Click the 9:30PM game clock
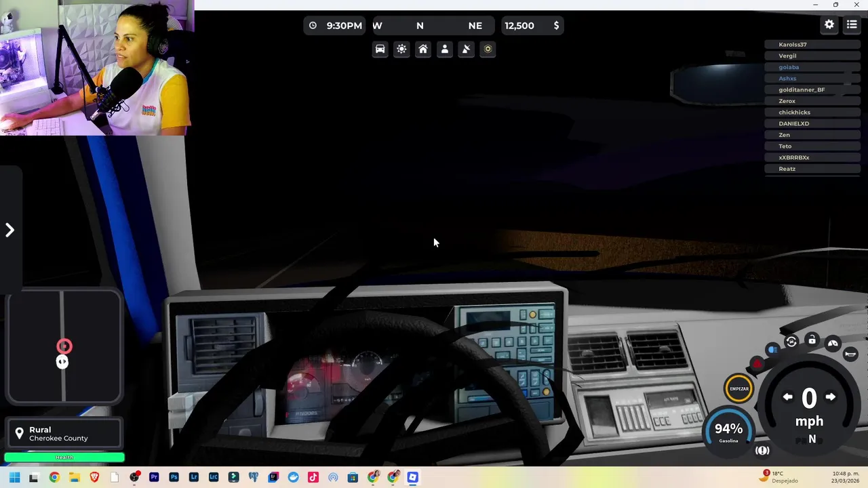Viewport: 868px width, 488px height. click(x=334, y=26)
